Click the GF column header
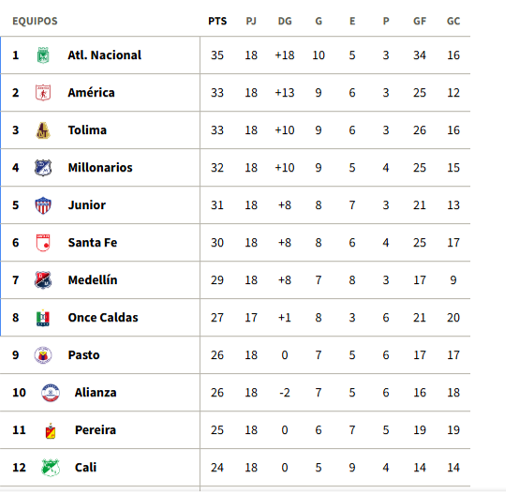Screen dimensions: 506x492 [419, 21]
